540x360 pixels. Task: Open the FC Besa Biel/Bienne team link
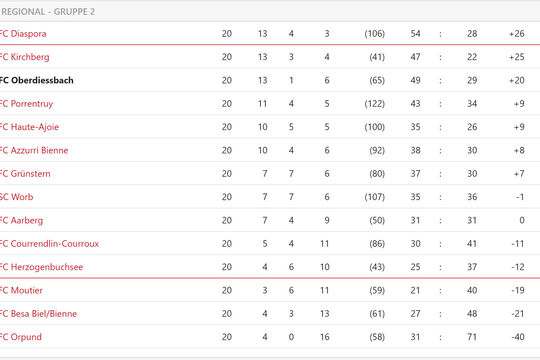point(38,314)
